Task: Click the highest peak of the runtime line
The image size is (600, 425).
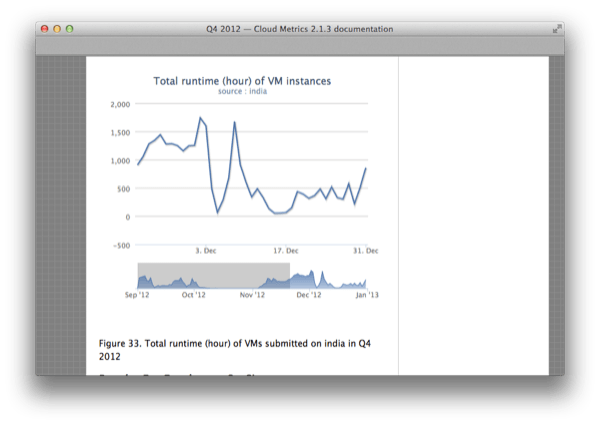Action: pos(200,118)
